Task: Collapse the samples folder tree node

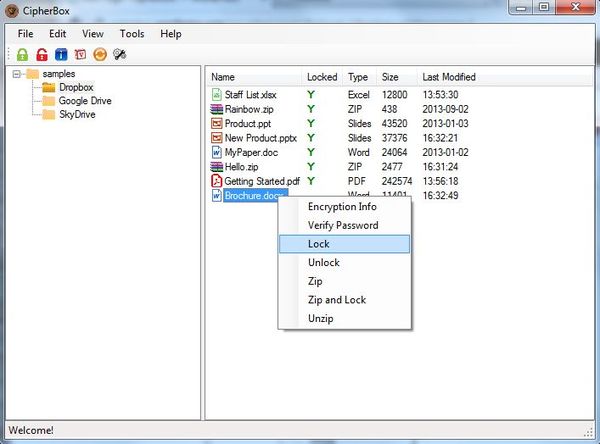Action: [x=17, y=74]
